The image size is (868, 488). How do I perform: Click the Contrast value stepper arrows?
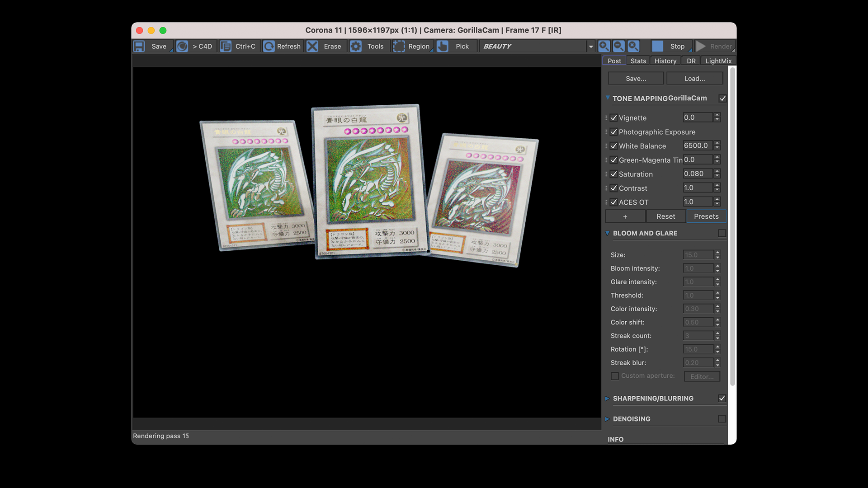717,188
